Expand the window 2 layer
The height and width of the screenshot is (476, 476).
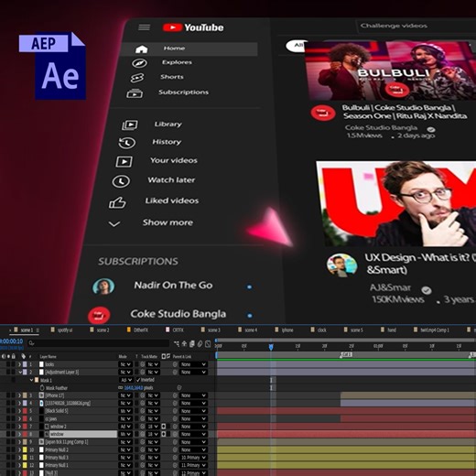pos(20,427)
